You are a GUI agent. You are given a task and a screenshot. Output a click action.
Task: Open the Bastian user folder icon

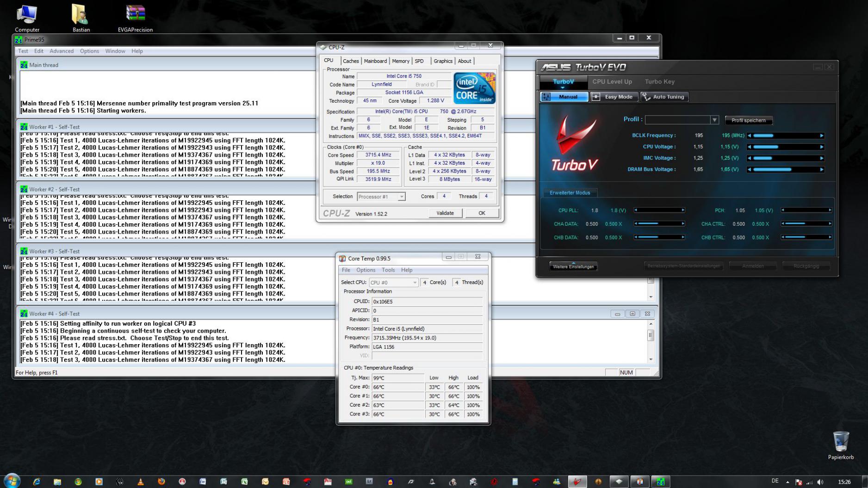[x=81, y=19]
